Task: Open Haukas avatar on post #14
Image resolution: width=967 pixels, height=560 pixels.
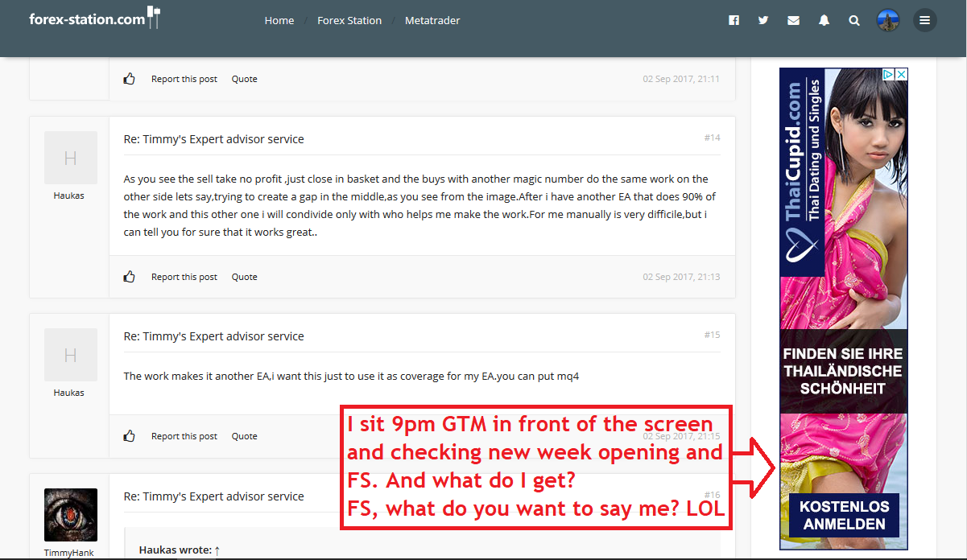Action: pyautogui.click(x=70, y=158)
